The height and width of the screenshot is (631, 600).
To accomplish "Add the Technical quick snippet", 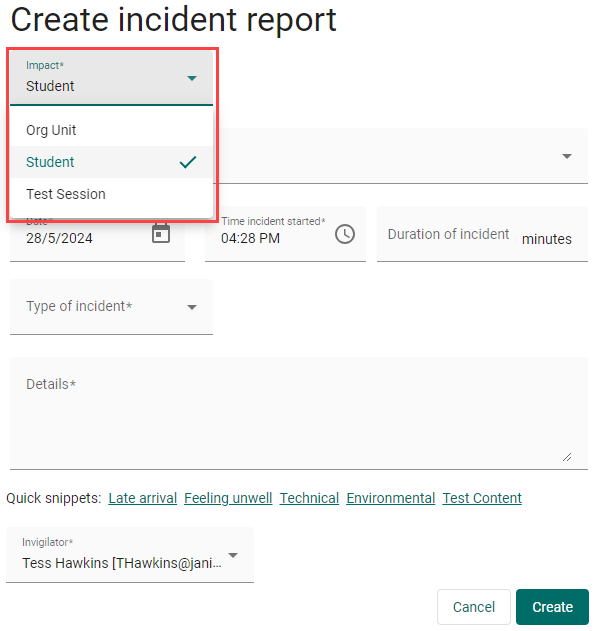I will [309, 498].
